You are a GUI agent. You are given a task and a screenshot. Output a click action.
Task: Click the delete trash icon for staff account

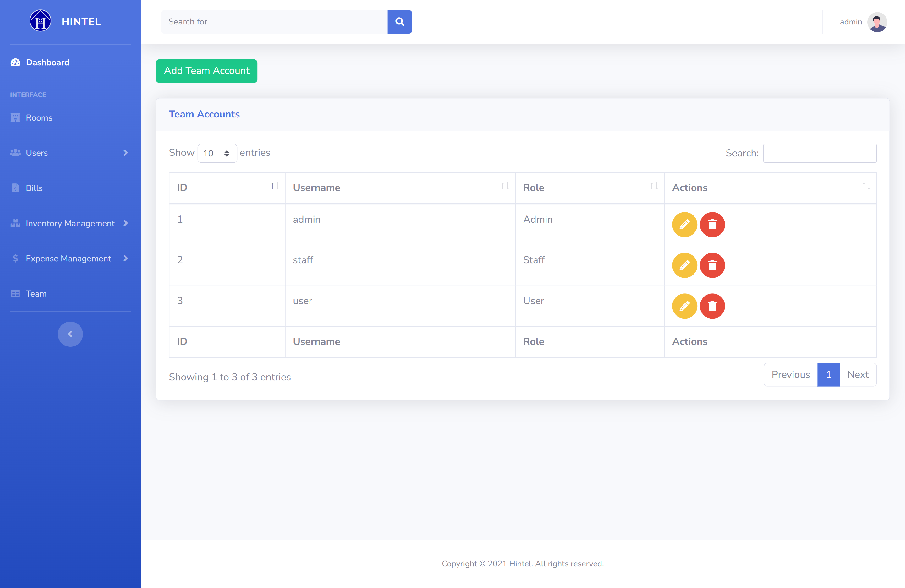pos(713,265)
